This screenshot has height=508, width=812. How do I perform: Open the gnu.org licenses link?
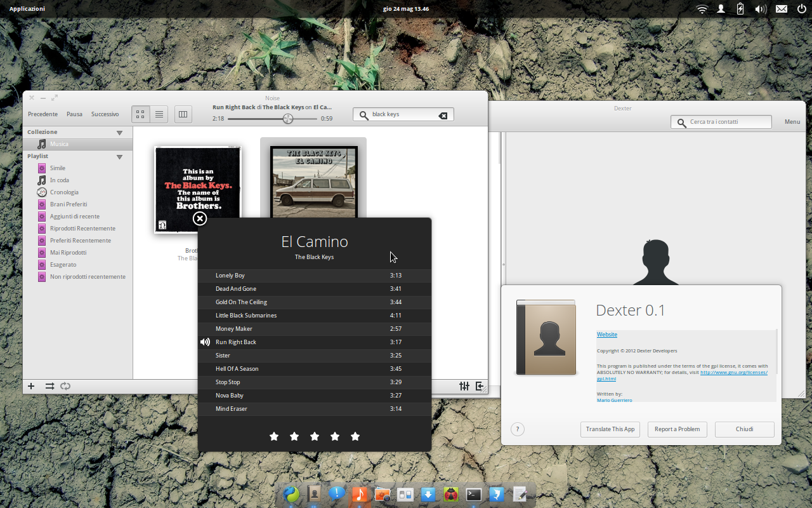click(733, 372)
